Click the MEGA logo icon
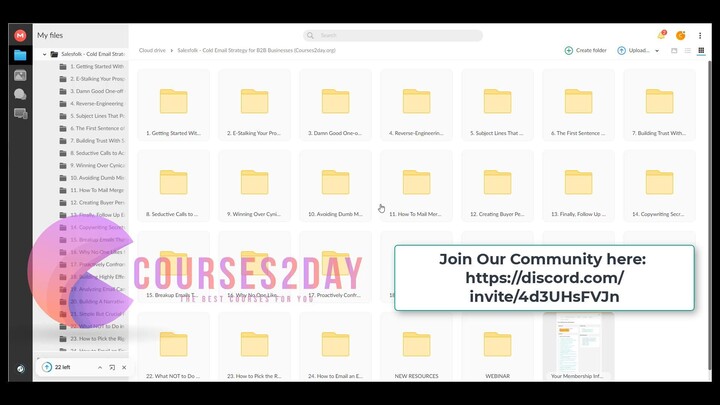 click(x=20, y=35)
